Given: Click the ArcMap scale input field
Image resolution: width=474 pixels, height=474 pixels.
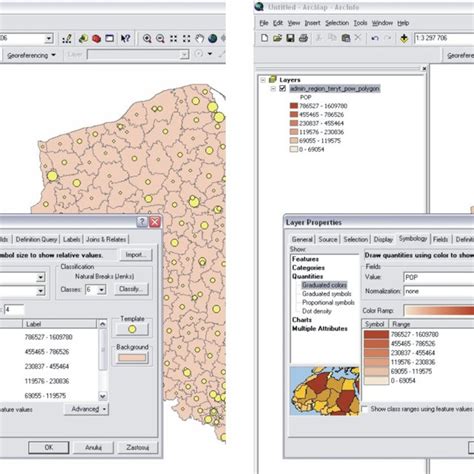Looking at the screenshot, I should pos(444,38).
